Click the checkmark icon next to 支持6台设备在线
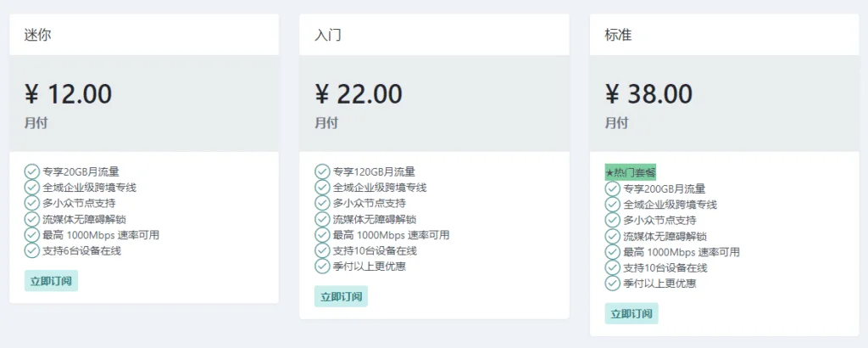 pyautogui.click(x=32, y=250)
